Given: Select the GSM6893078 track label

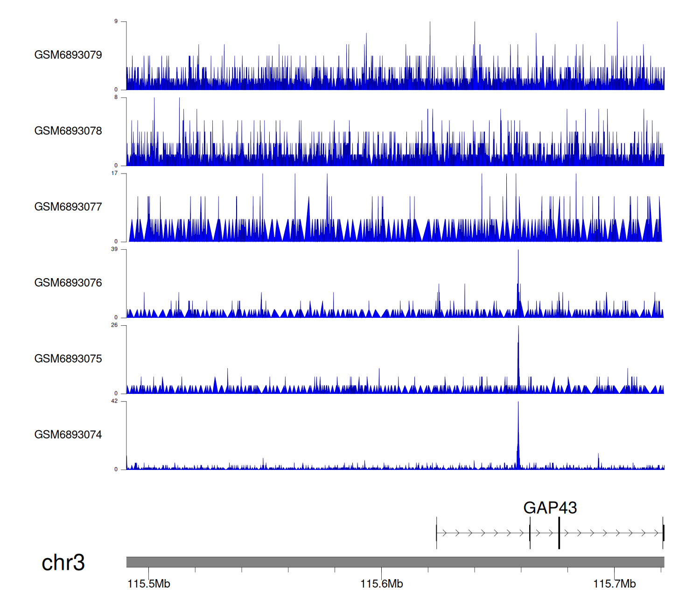Looking at the screenshot, I should point(68,131).
